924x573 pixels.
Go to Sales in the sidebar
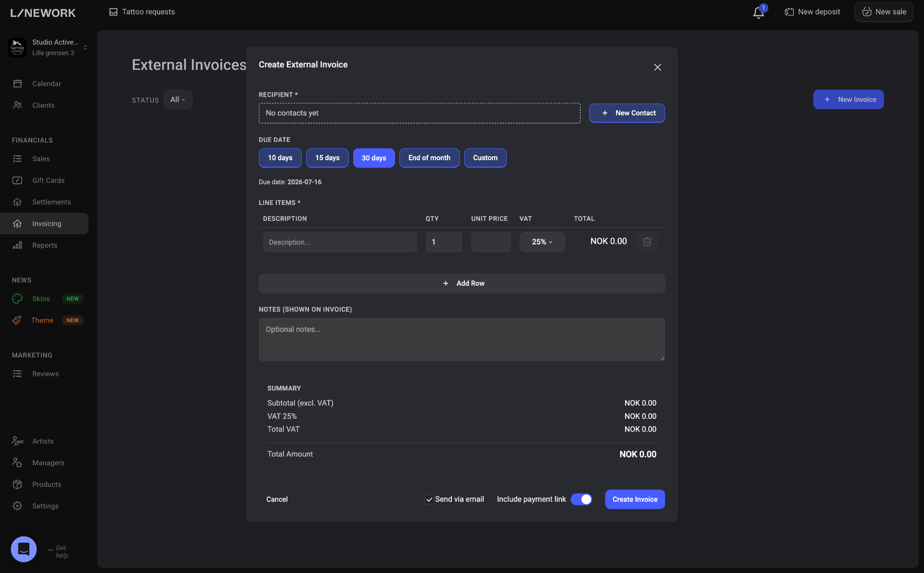point(44,159)
